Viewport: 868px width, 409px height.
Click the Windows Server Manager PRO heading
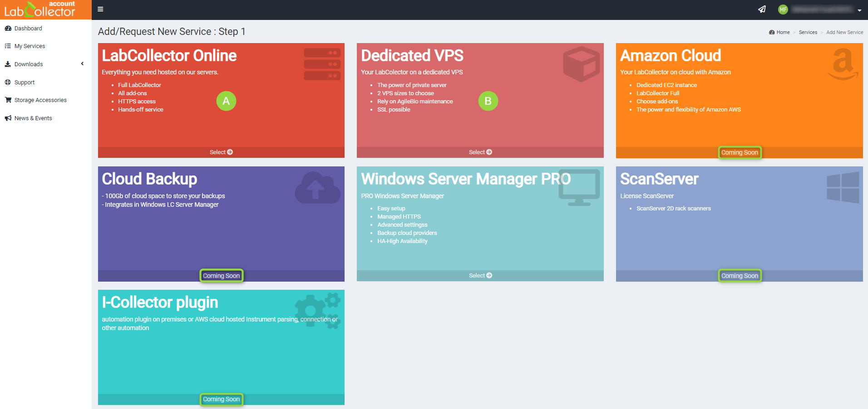point(466,179)
